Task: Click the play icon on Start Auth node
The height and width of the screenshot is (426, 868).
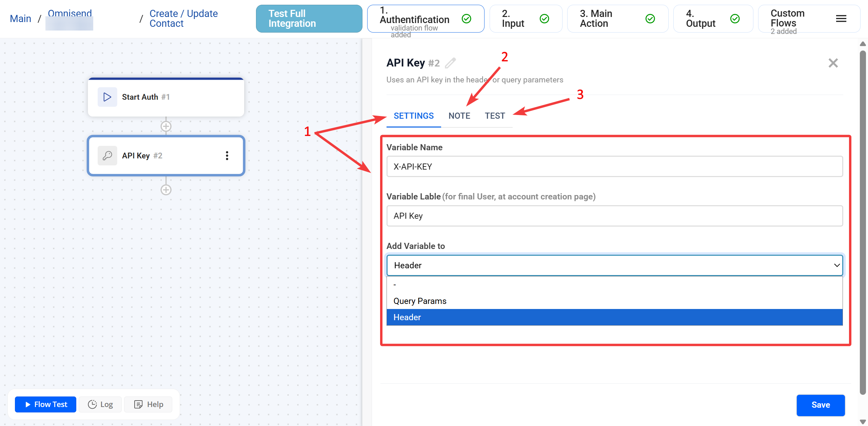Action: point(107,97)
